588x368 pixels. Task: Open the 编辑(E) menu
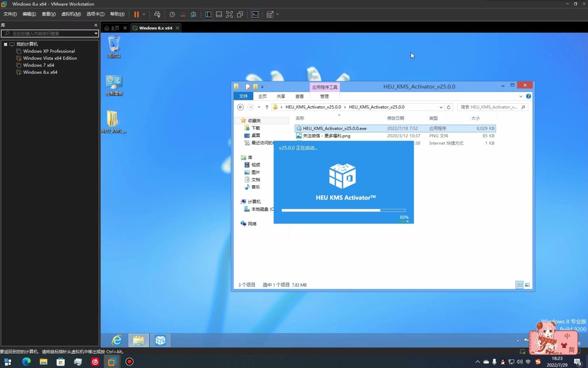coord(29,14)
